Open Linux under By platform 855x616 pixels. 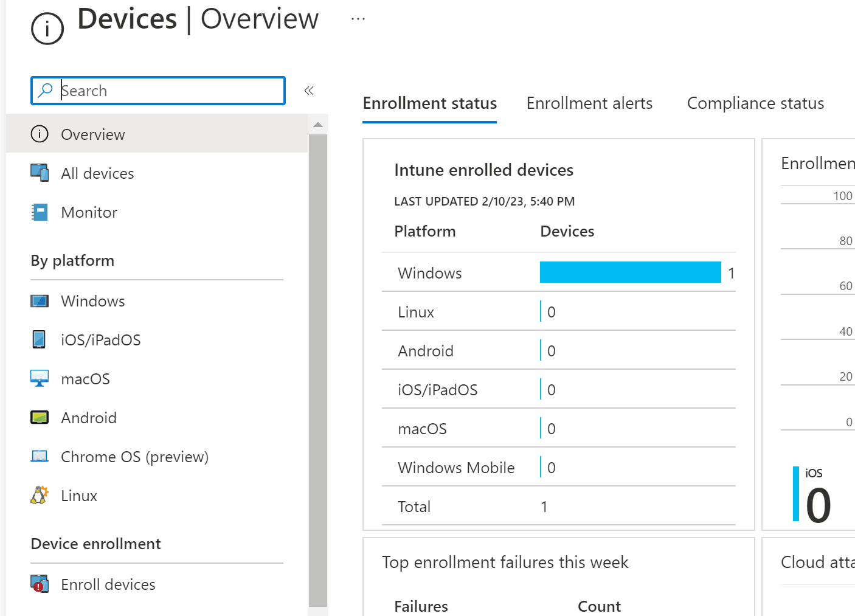pos(157,496)
